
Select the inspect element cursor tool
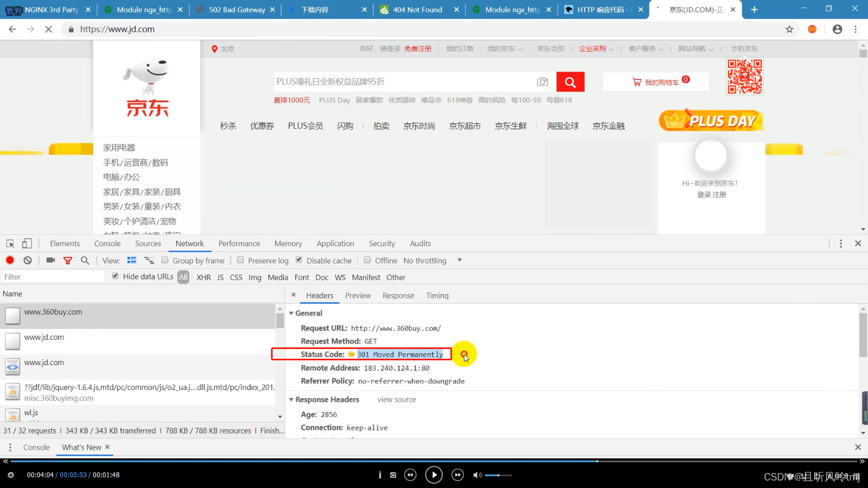[x=9, y=243]
